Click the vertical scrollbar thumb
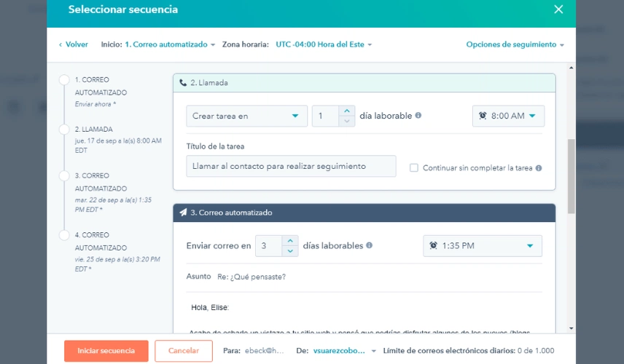624x364 pixels. pos(571,176)
